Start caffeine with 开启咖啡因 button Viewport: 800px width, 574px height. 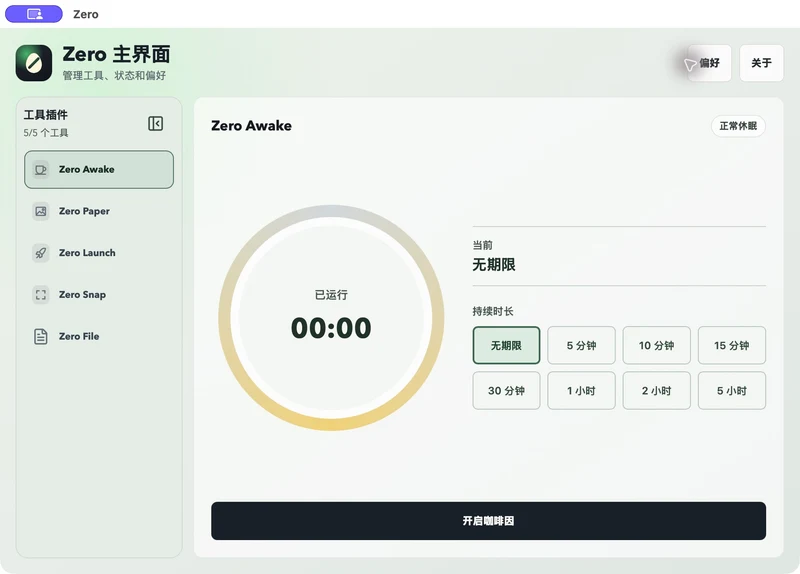coord(488,521)
